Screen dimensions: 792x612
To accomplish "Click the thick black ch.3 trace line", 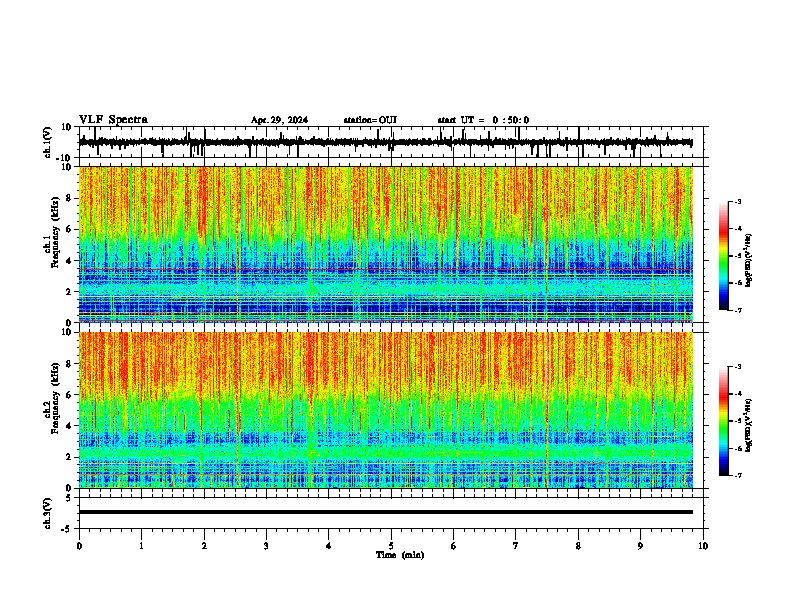I will [x=386, y=512].
